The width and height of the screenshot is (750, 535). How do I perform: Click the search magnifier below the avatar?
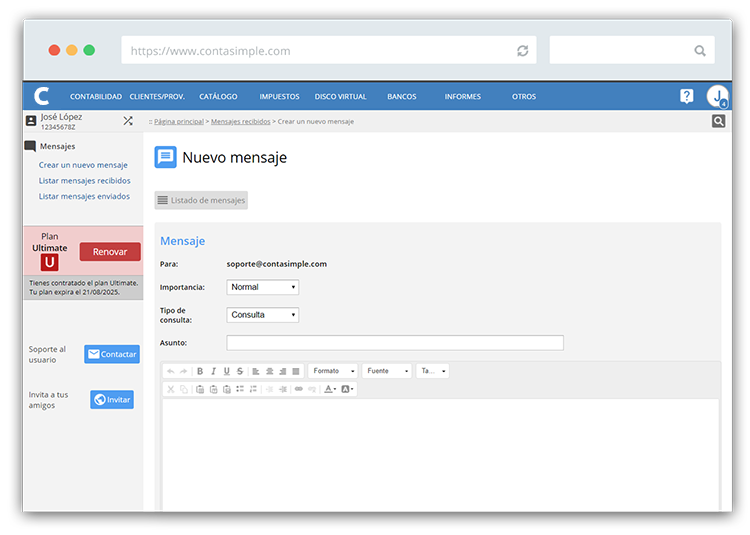(x=718, y=121)
